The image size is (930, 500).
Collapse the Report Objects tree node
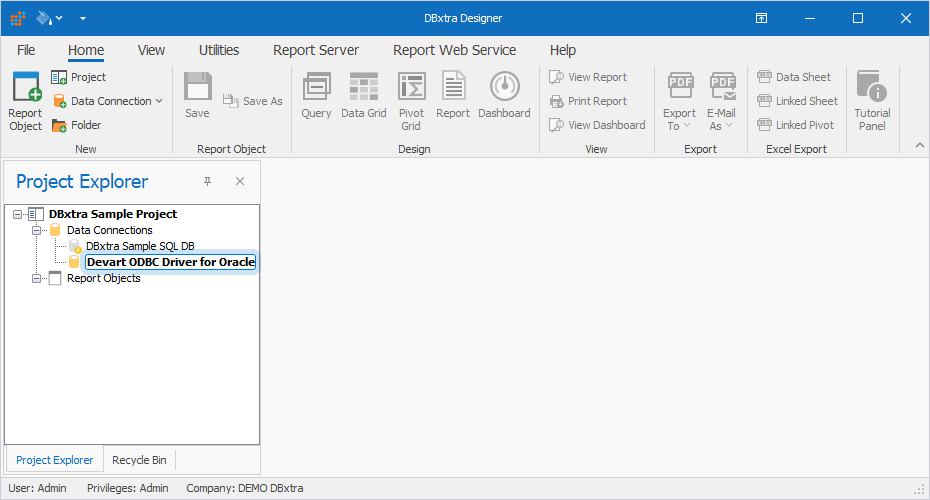tap(36, 278)
